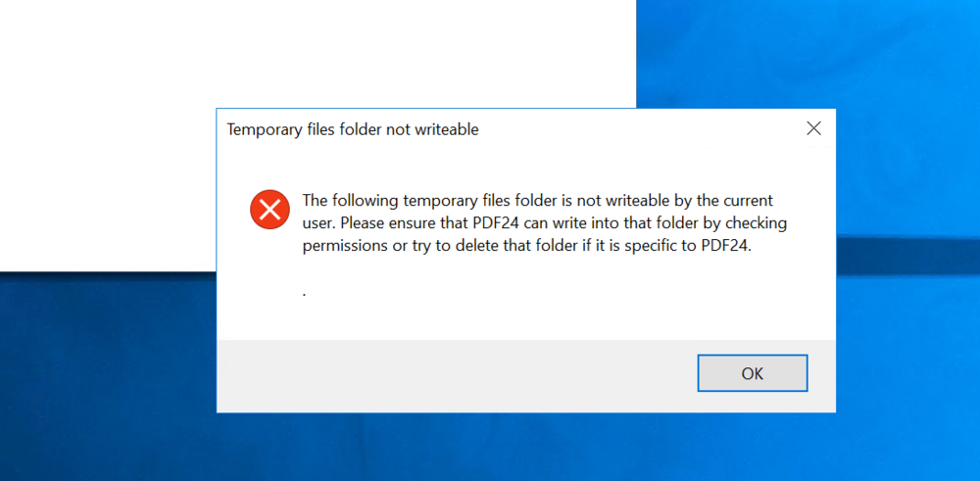Image resolution: width=980 pixels, height=481 pixels.
Task: Click the word 'writeable' in the title bar
Action: tap(446, 129)
